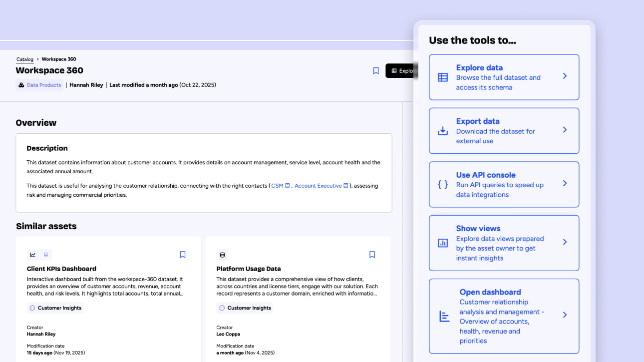
Task: Click the Data Products icon in header
Action: coord(21,85)
